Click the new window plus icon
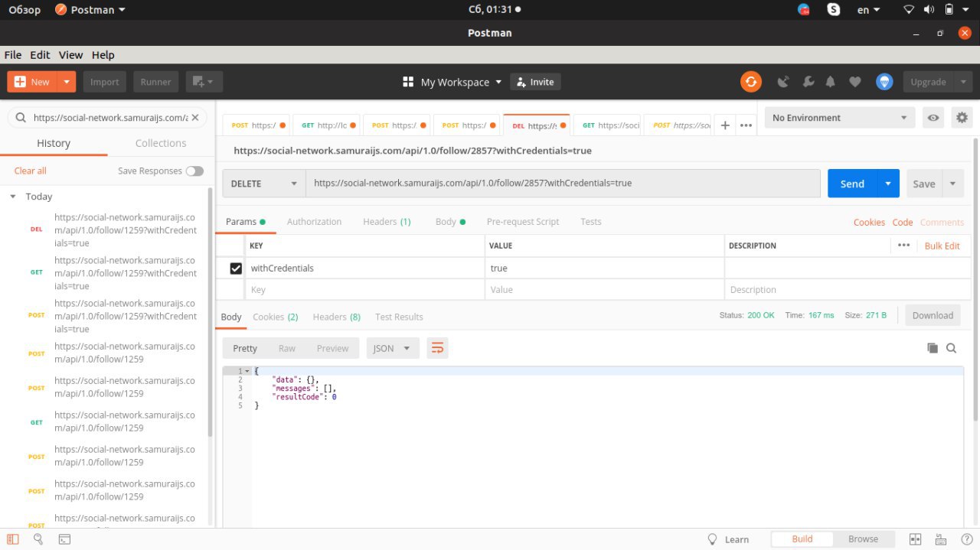The width and height of the screenshot is (980, 550). coord(204,82)
